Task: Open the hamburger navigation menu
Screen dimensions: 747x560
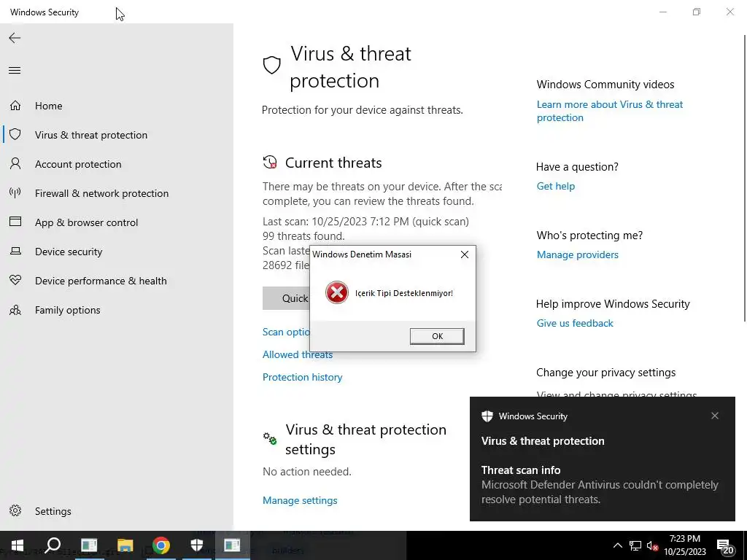Action: point(15,71)
